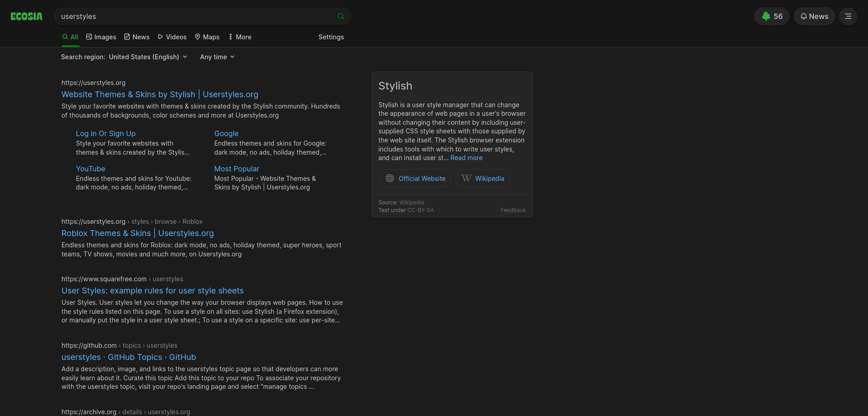This screenshot has height=416, width=868.
Task: Select the All results tab
Action: click(x=70, y=37)
